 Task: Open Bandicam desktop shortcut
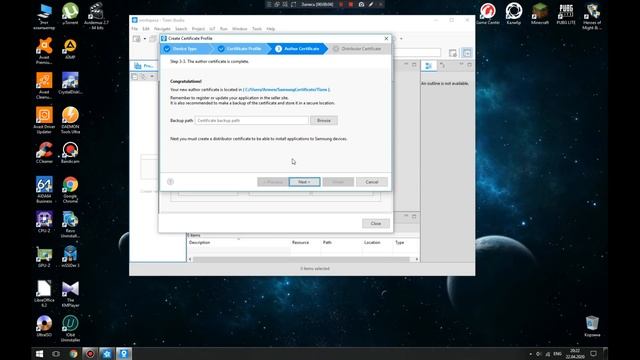tap(70, 153)
